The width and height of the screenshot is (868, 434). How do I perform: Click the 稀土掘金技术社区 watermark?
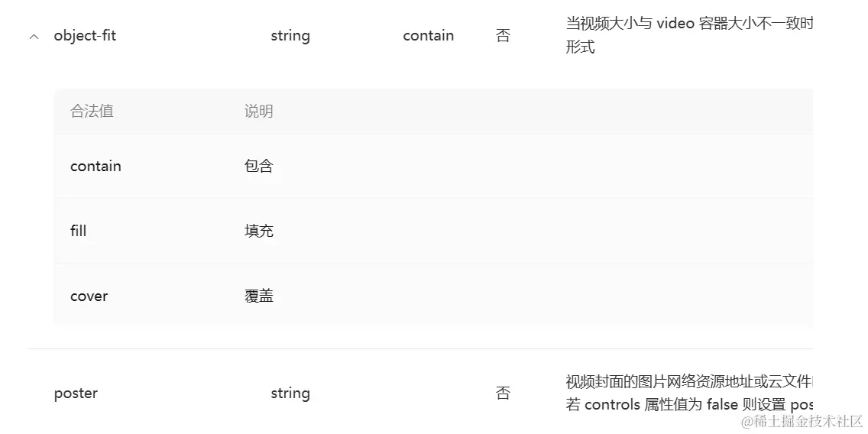[802, 421]
